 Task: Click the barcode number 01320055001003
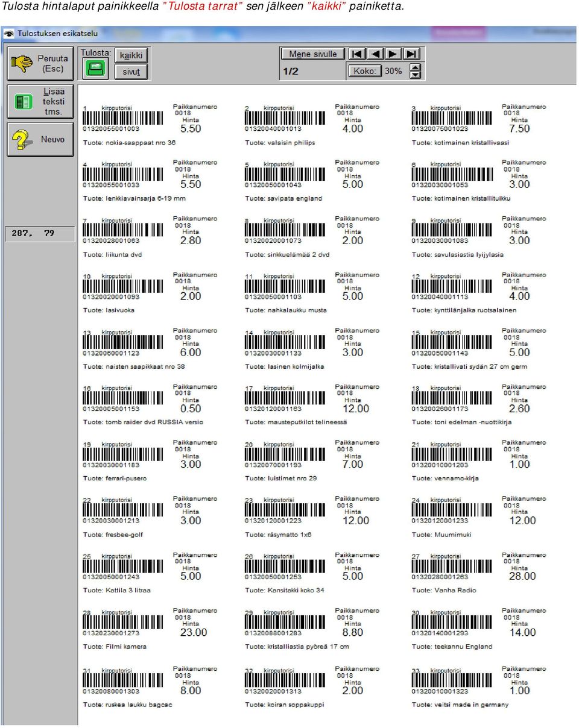tap(111, 128)
